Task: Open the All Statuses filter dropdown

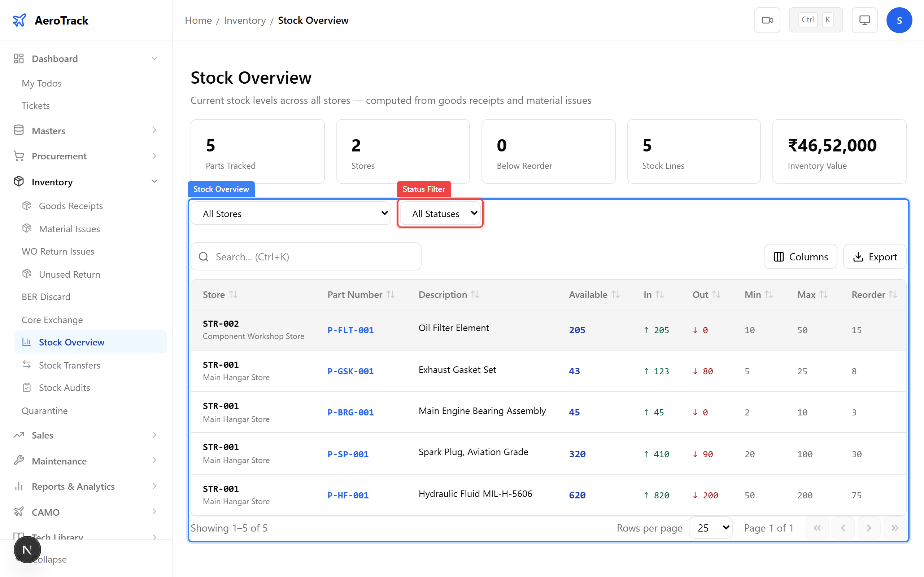Action: coord(440,213)
